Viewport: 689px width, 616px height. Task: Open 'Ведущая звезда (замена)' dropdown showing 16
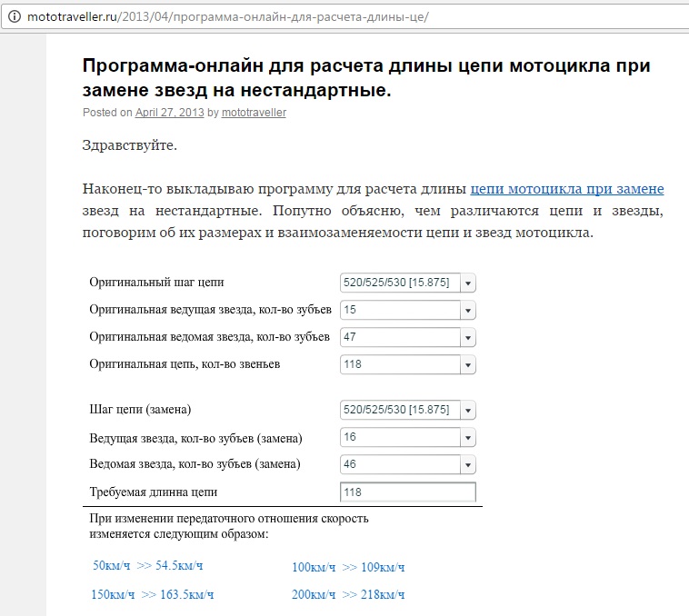pyautogui.click(x=407, y=437)
